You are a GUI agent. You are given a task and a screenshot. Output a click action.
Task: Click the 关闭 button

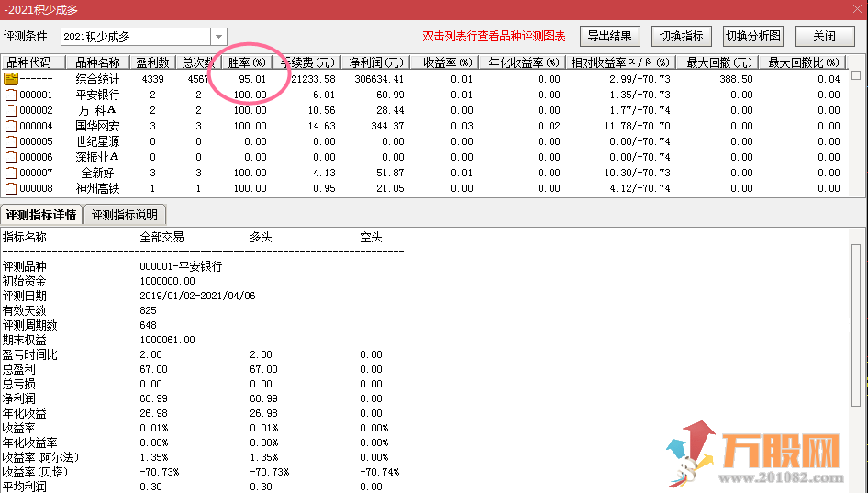pyautogui.click(x=824, y=37)
